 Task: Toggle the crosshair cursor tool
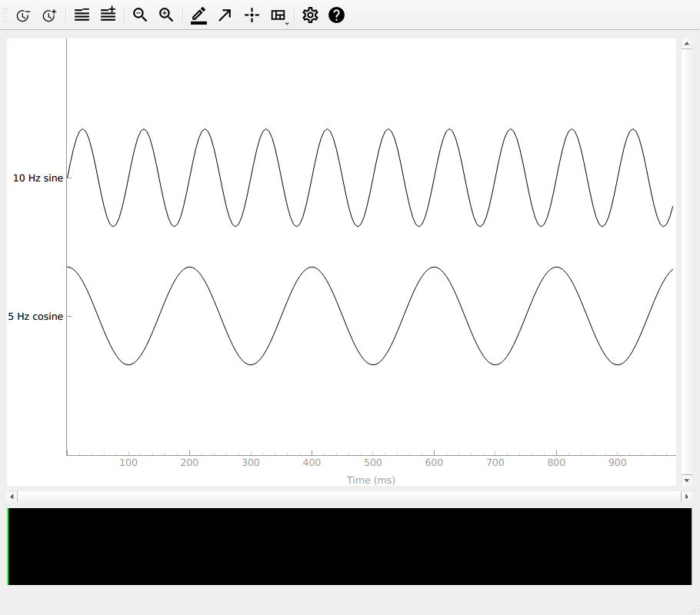[x=251, y=15]
